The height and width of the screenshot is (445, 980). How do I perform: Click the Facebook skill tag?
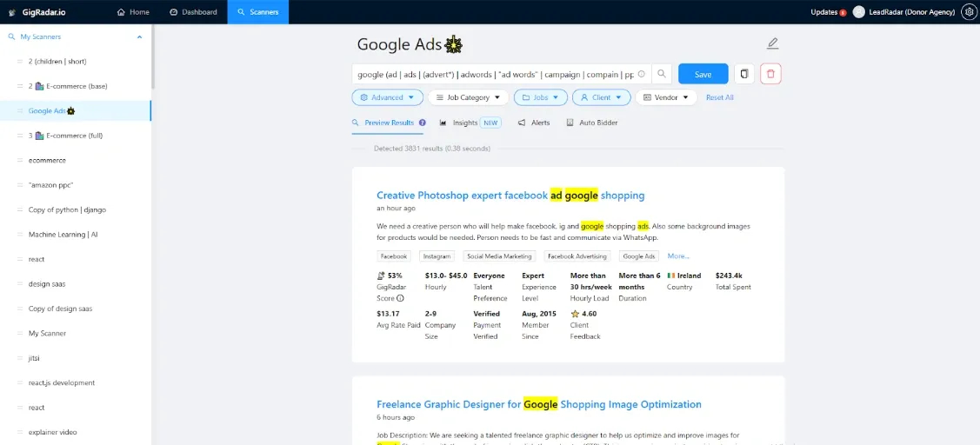coord(394,256)
